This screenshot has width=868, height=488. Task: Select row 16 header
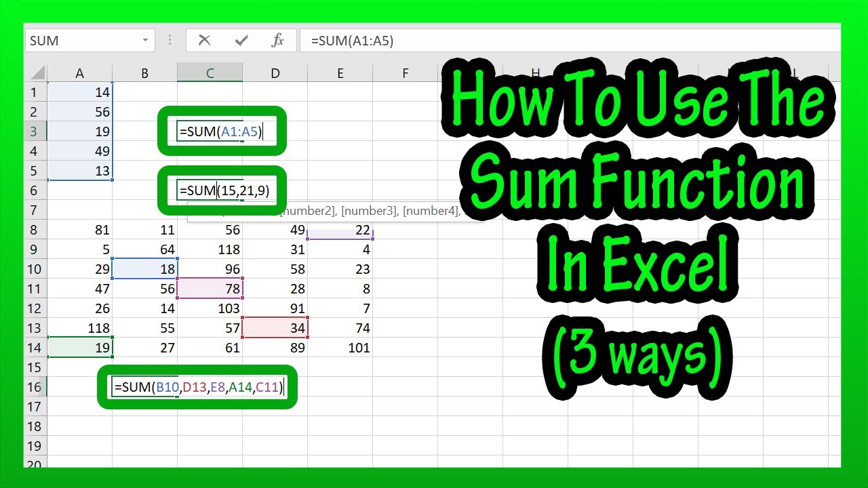(x=35, y=387)
